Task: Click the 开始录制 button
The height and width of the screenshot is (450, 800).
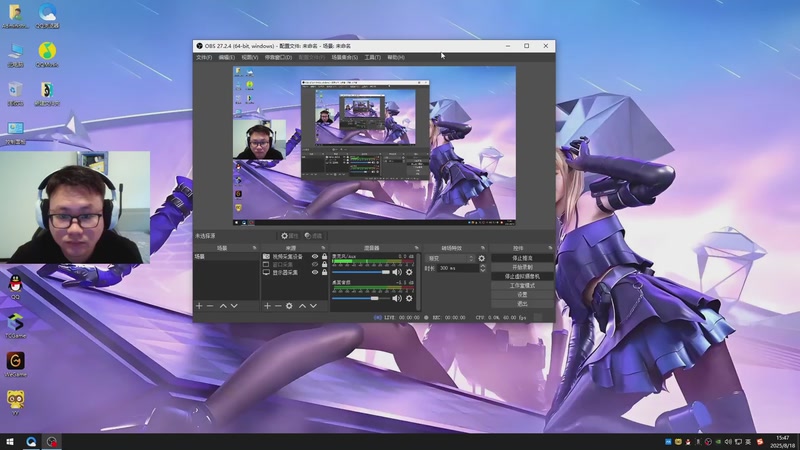Action: (x=522, y=267)
